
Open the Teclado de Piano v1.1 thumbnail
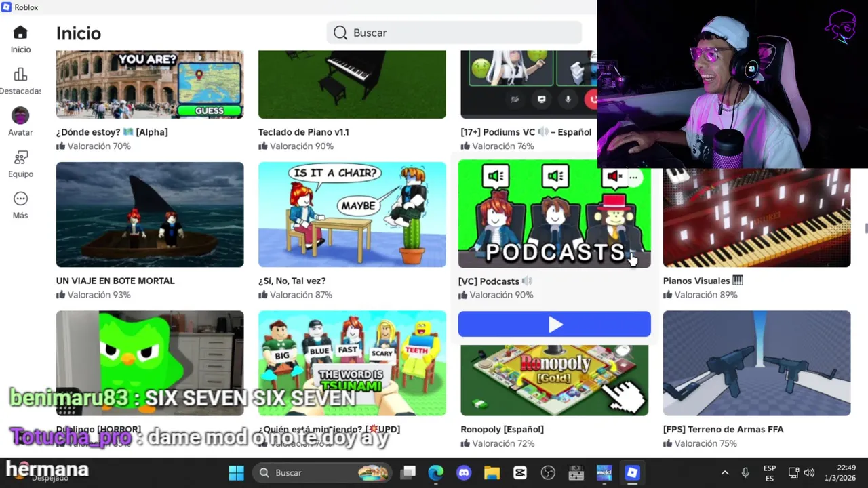(352, 84)
